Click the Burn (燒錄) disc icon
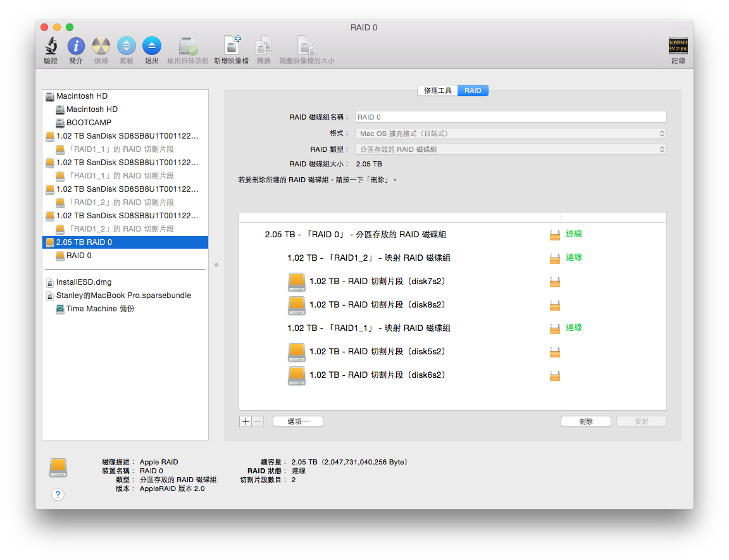Screen dimensions: 729x560 click(x=101, y=46)
